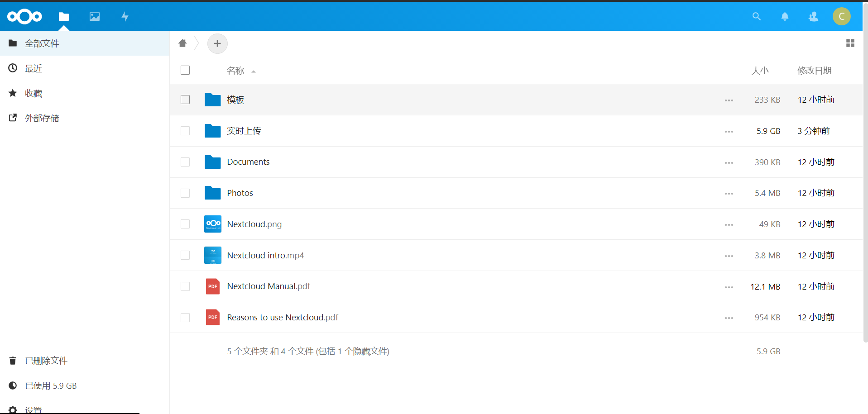Open Photos folder icon

tap(213, 193)
